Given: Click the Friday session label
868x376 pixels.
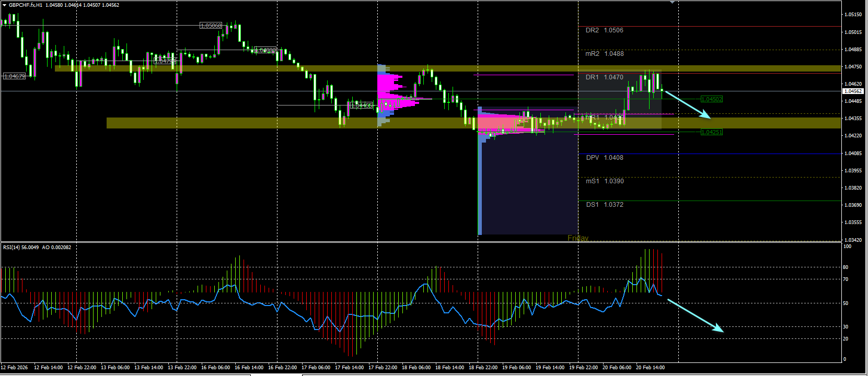Looking at the screenshot, I should pos(578,238).
